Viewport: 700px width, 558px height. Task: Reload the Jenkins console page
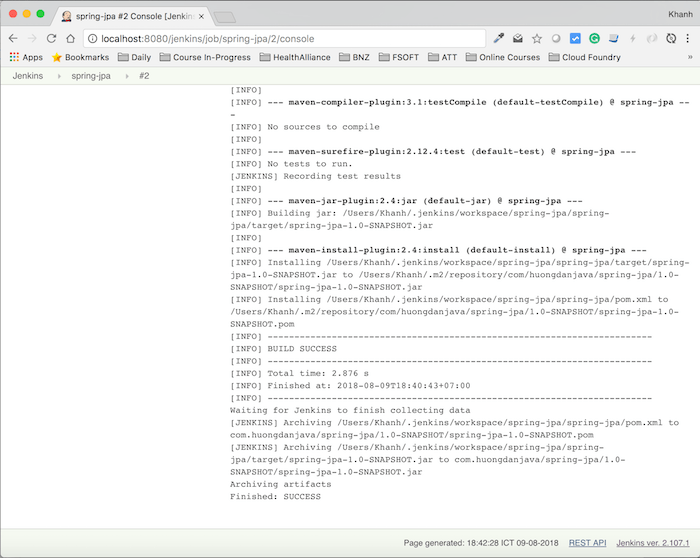tap(51, 39)
